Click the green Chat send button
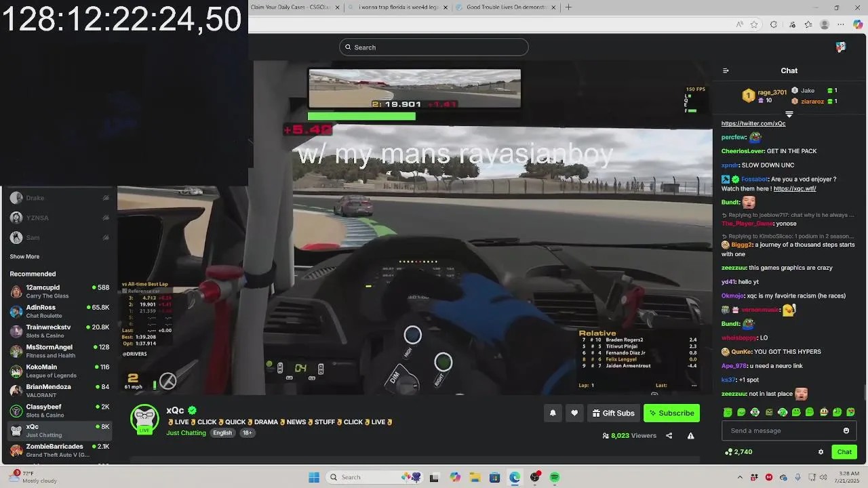 [x=844, y=452]
